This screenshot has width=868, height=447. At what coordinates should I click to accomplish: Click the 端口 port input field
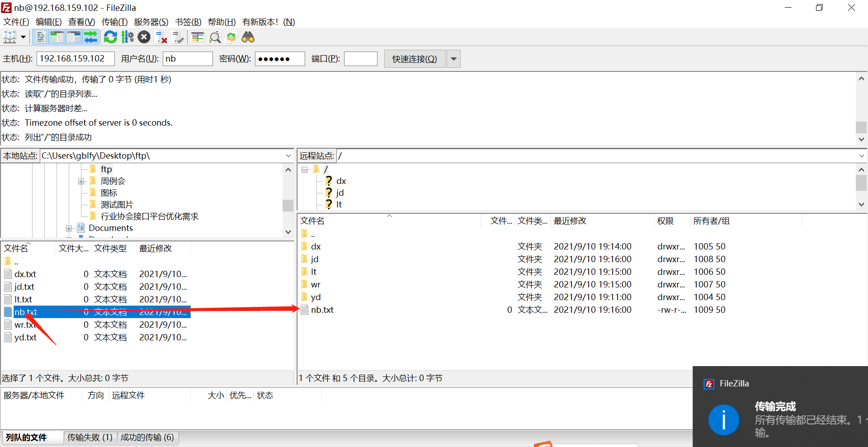pyautogui.click(x=360, y=59)
